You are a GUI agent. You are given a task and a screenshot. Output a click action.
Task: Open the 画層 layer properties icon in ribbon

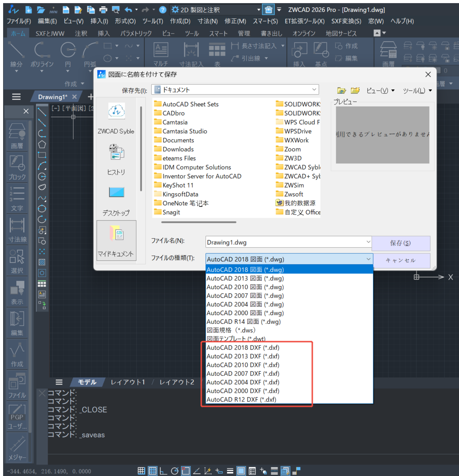(x=388, y=55)
